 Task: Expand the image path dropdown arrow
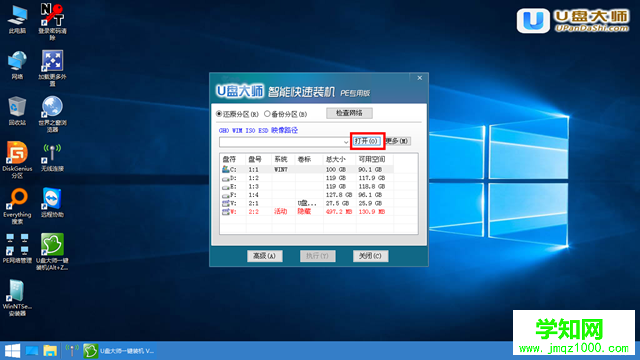click(x=346, y=142)
